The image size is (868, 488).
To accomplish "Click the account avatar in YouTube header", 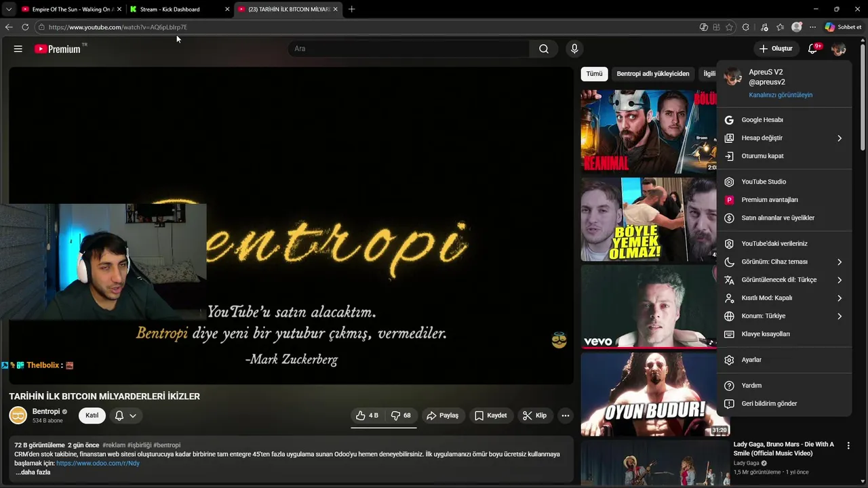I will tap(839, 49).
